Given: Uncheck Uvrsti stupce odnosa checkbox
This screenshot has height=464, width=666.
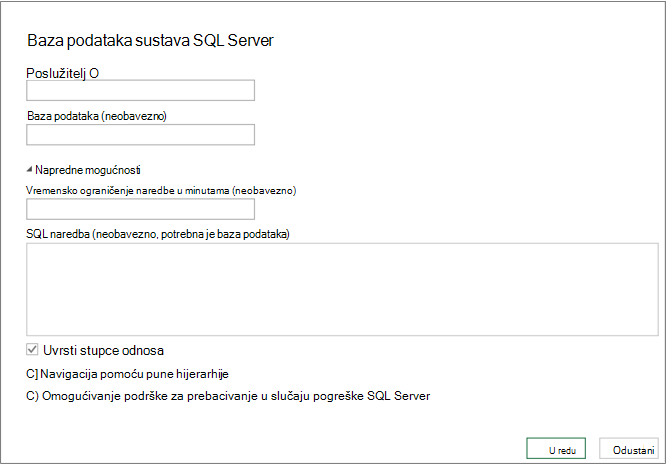Looking at the screenshot, I should coord(32,350).
